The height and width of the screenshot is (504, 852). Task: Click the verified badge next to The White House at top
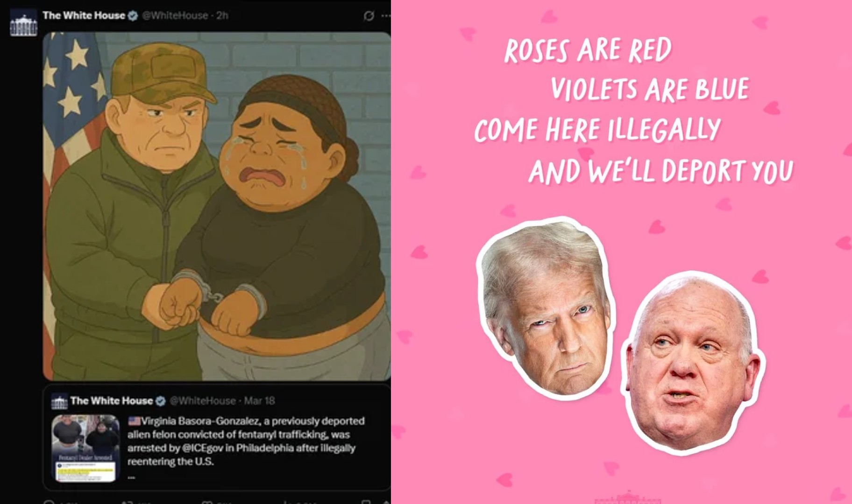[x=133, y=15]
